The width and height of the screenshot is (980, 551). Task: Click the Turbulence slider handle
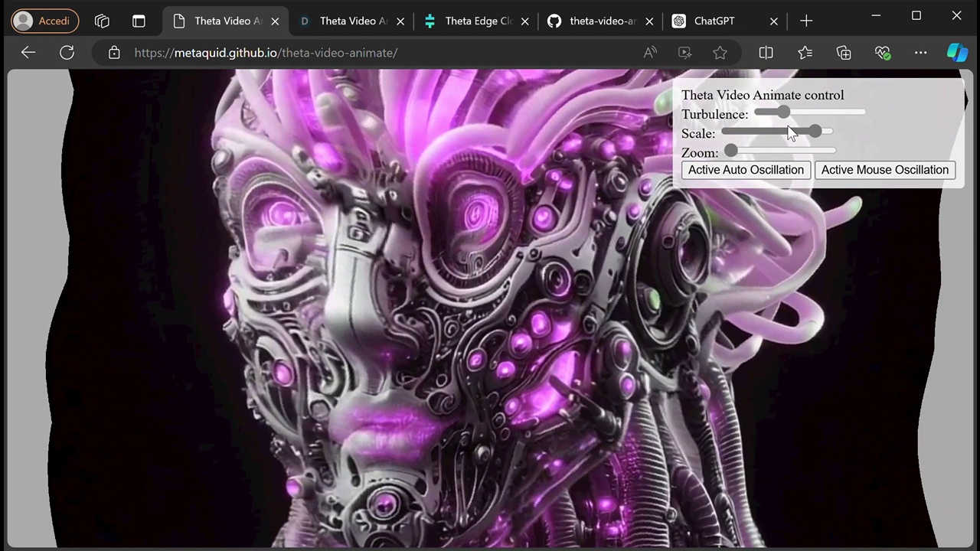pos(782,112)
